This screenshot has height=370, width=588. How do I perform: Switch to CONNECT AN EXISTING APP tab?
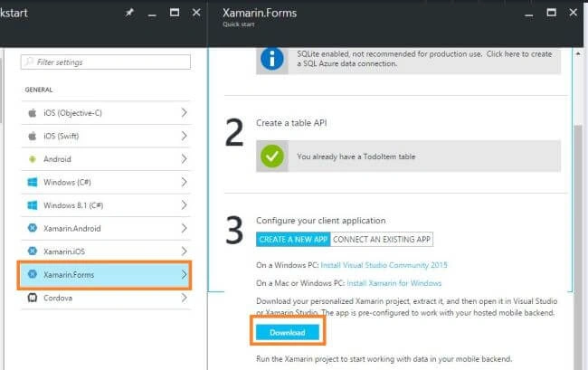tap(382, 240)
